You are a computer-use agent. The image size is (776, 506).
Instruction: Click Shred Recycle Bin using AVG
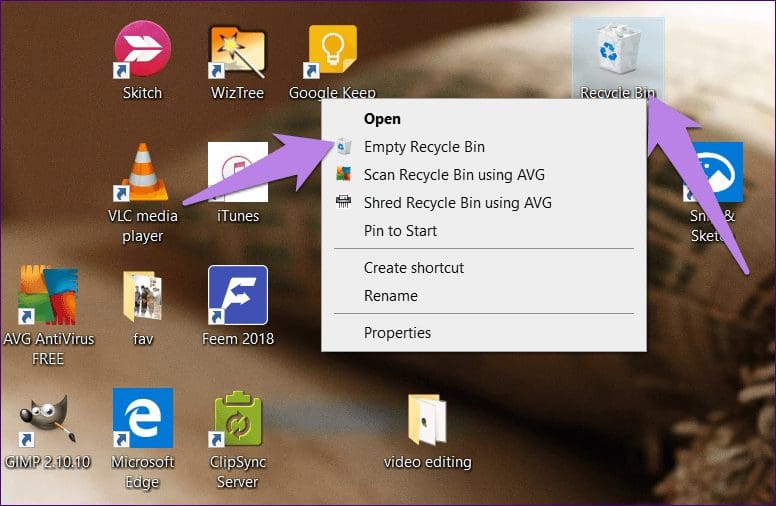tap(457, 203)
